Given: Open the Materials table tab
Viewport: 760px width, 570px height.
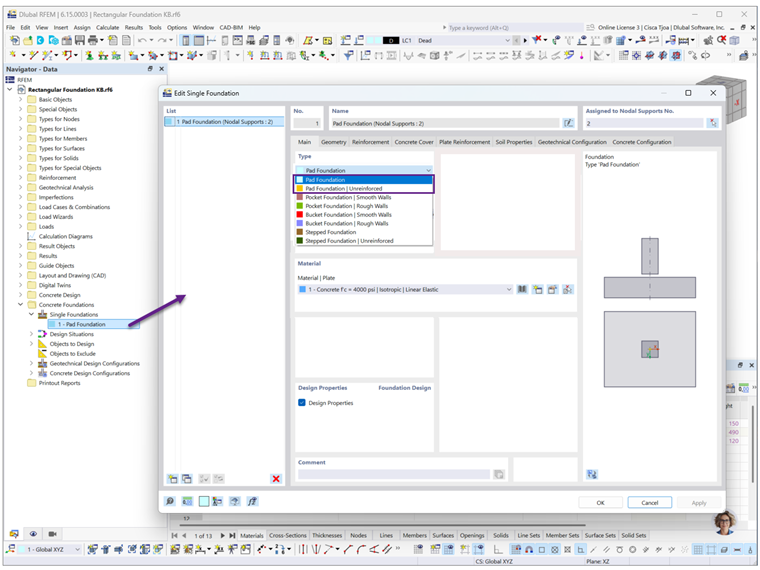Looking at the screenshot, I should pyautogui.click(x=252, y=536).
